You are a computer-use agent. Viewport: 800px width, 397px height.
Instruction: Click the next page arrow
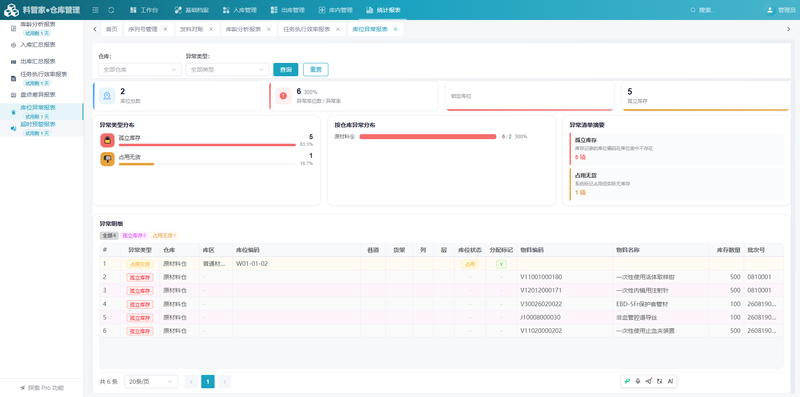[x=224, y=382]
